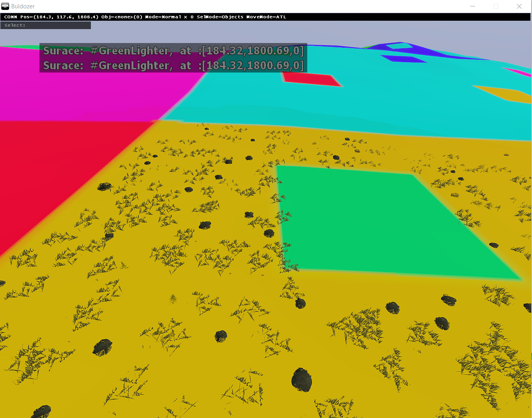Image resolution: width=532 pixels, height=418 pixels.
Task: Select the blue patch on the distant hill
Action: [403, 59]
